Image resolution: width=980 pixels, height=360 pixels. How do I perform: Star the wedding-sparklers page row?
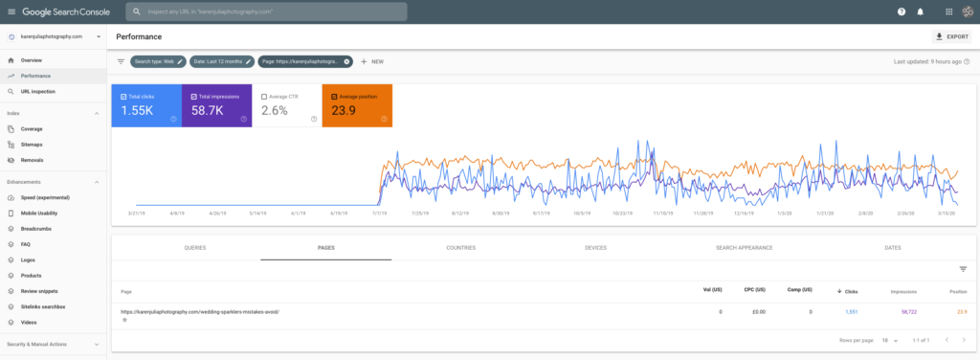(x=124, y=320)
